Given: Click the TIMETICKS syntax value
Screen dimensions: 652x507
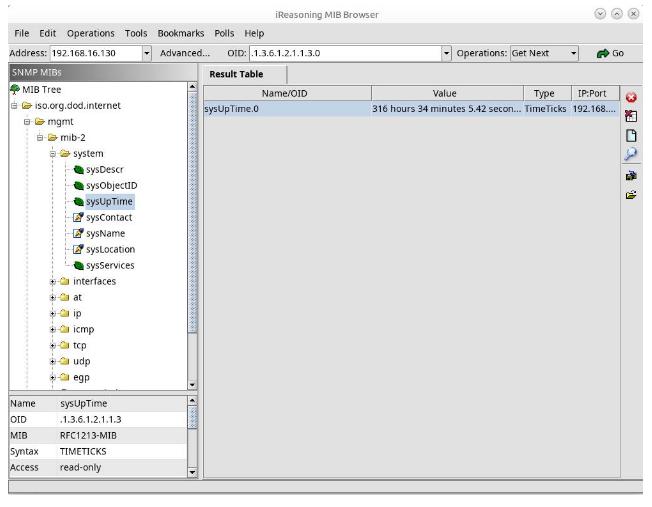Looking at the screenshot, I should pyautogui.click(x=83, y=451).
